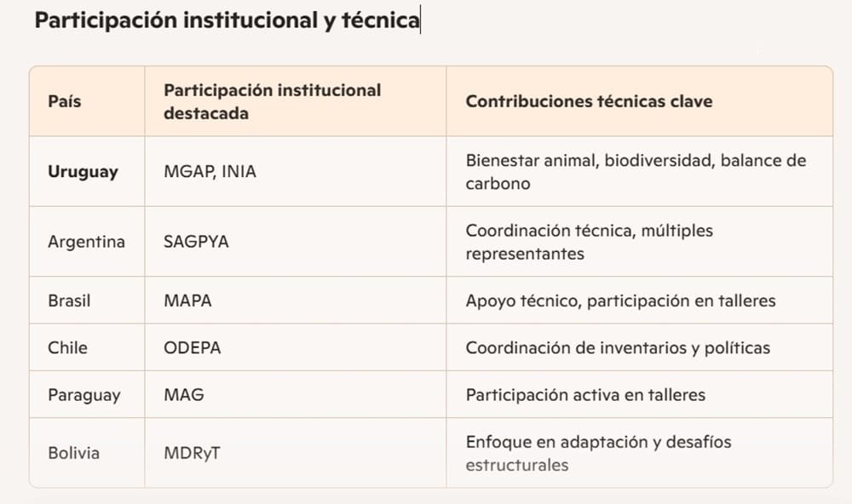Click 'Coordinación técnica, múltiples representantes' cell
852x504 pixels.
point(640,241)
